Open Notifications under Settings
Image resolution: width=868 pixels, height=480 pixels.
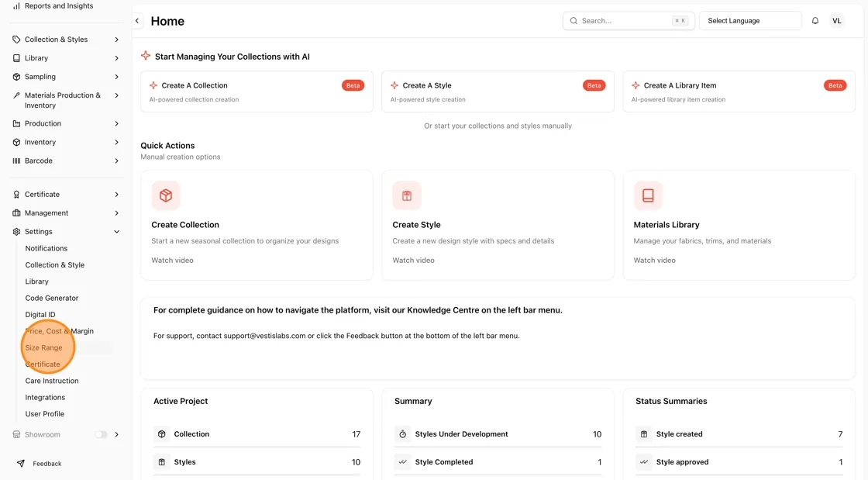coord(46,249)
